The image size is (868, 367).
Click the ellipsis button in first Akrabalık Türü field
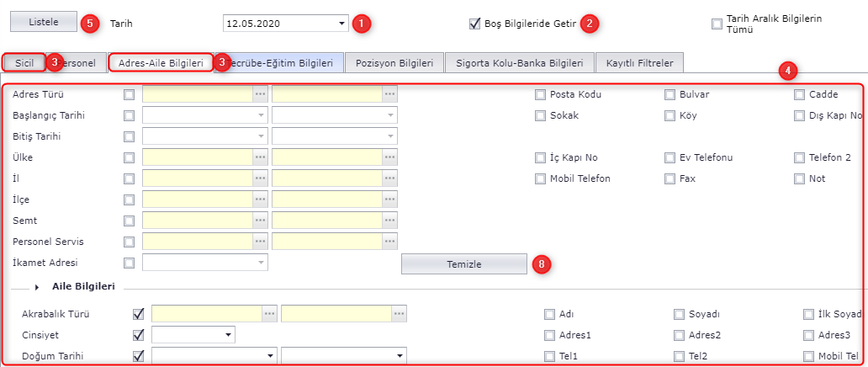(x=269, y=314)
